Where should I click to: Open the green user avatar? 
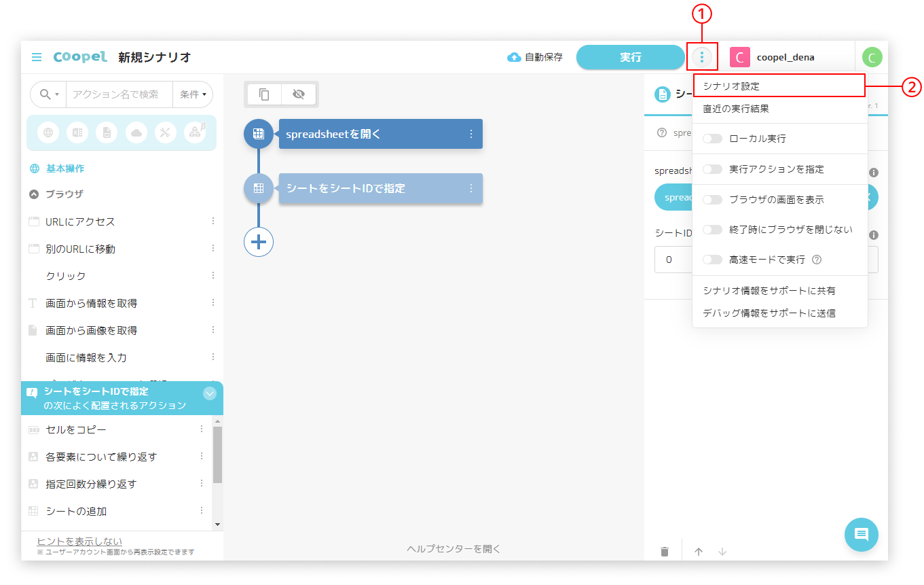pyautogui.click(x=872, y=57)
